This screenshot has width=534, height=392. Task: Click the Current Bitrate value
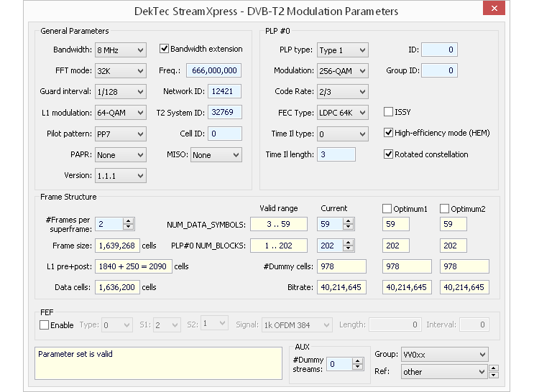click(x=341, y=287)
